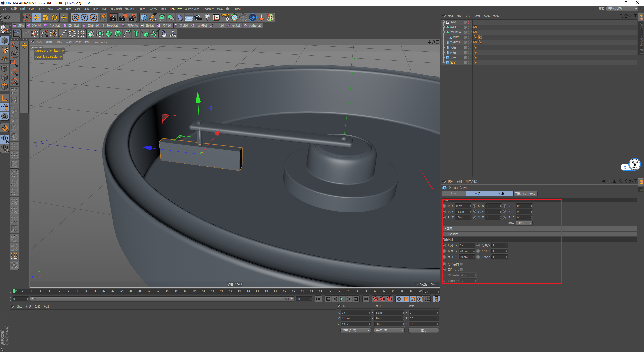The width and height of the screenshot is (644, 352).
Task: Open the HPB rotation order dropdown
Action: click(x=524, y=223)
